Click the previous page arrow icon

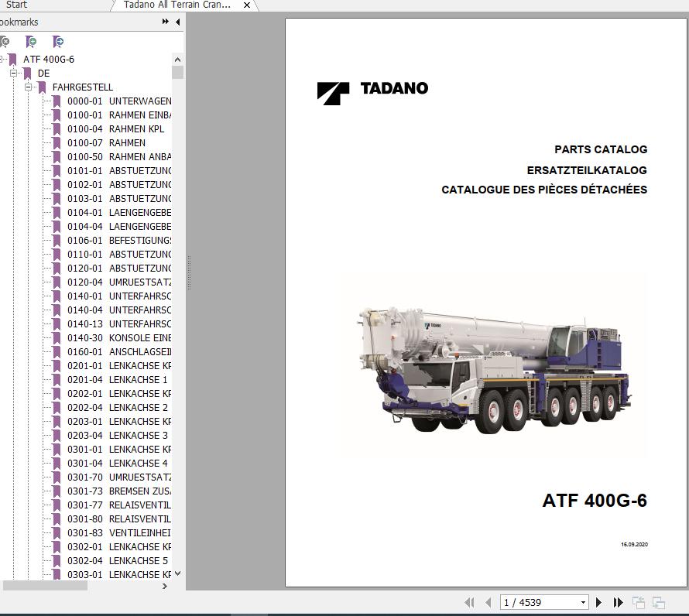tap(488, 602)
